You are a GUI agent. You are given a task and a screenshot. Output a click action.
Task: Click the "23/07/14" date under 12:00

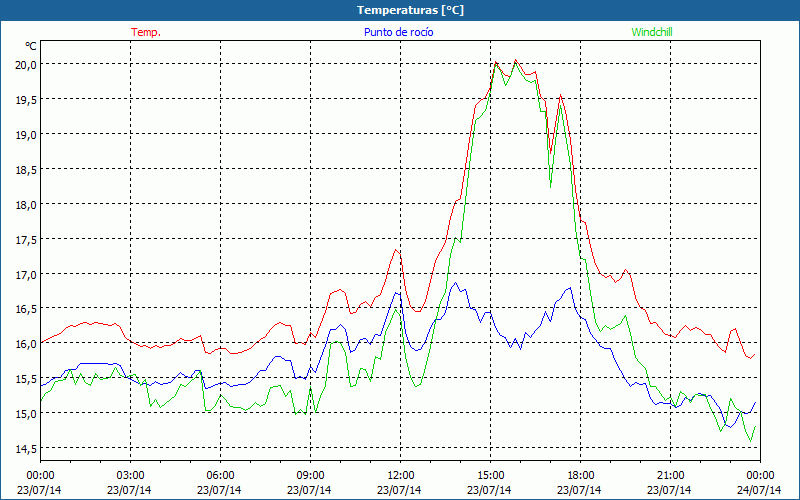pyautogui.click(x=399, y=490)
